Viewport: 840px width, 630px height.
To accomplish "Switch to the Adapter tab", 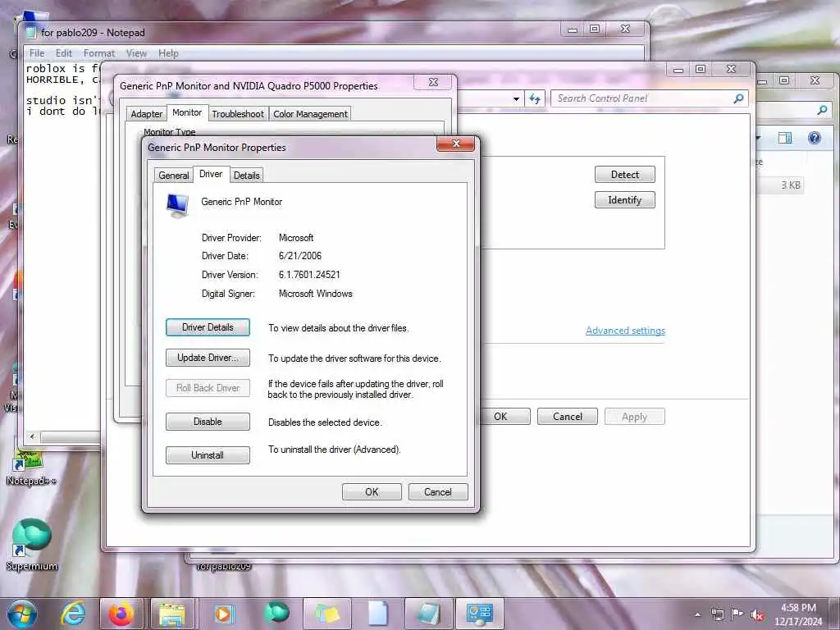I will click(146, 113).
